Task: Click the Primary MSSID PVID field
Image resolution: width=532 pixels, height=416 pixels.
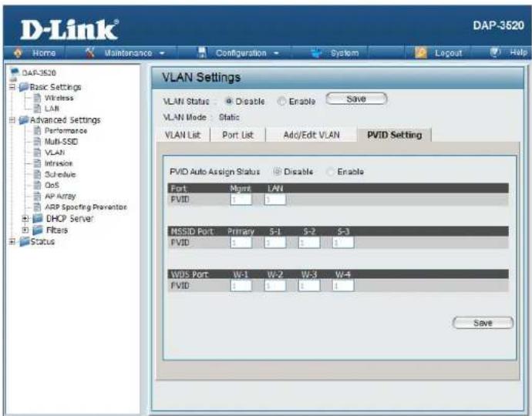Action: tap(241, 243)
